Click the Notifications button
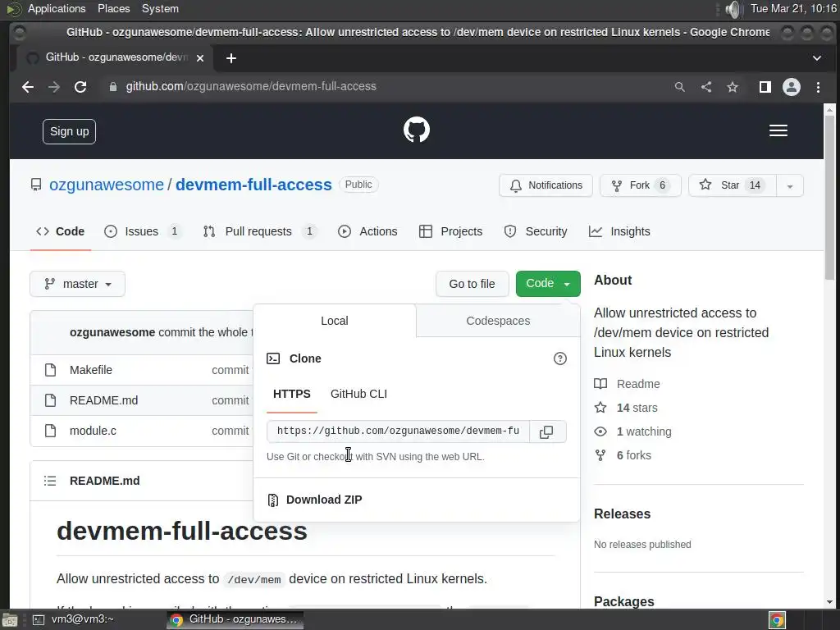 tap(546, 186)
